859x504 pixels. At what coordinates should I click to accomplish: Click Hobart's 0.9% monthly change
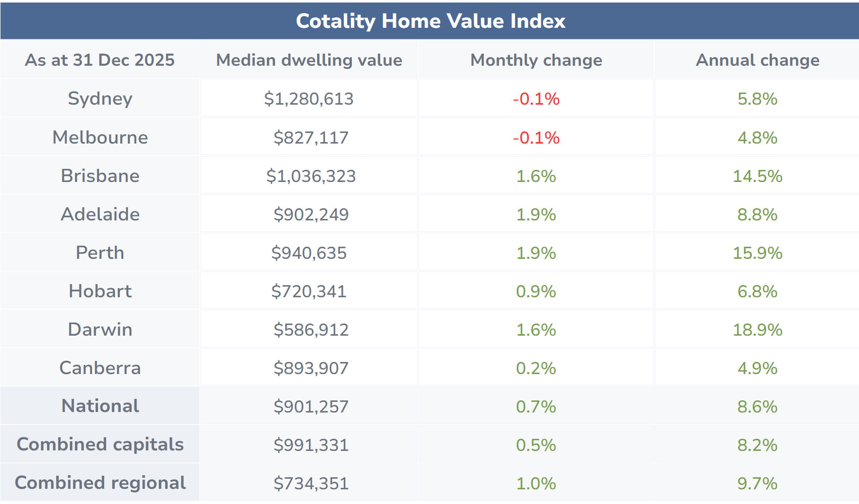coord(536,291)
